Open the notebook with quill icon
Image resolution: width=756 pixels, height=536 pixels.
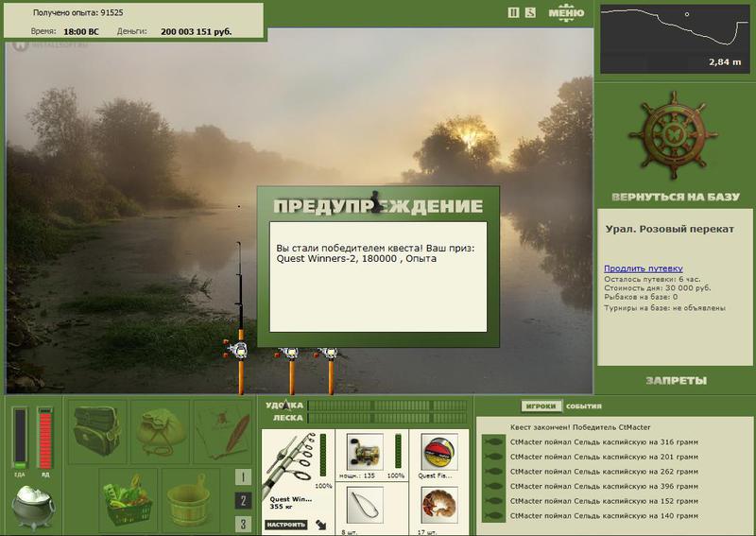[223, 431]
